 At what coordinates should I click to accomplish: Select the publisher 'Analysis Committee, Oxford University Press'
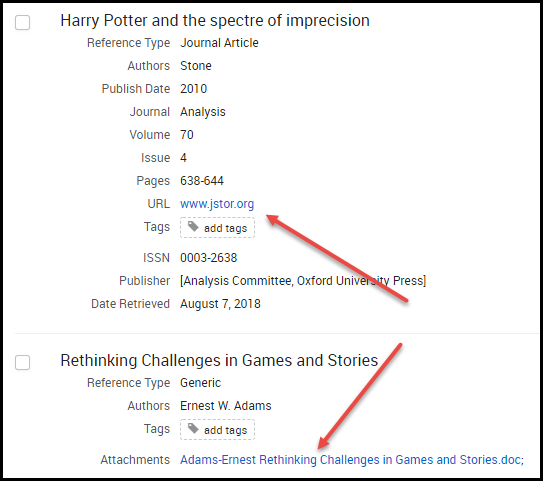[x=303, y=281]
